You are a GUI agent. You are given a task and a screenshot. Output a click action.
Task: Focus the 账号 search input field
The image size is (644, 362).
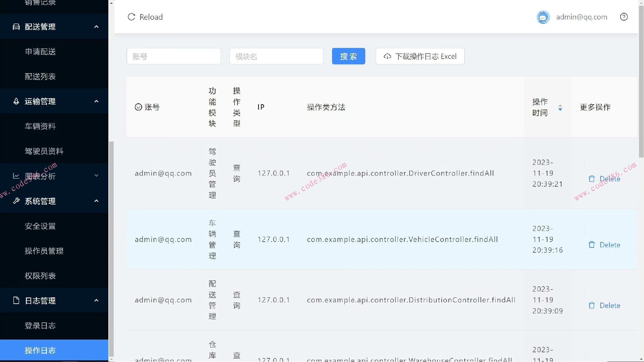173,56
